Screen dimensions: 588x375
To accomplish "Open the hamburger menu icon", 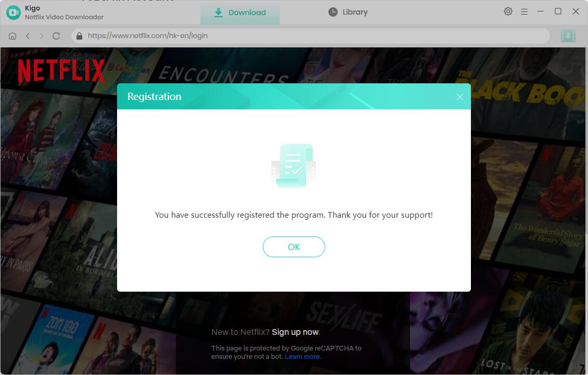I will point(524,11).
